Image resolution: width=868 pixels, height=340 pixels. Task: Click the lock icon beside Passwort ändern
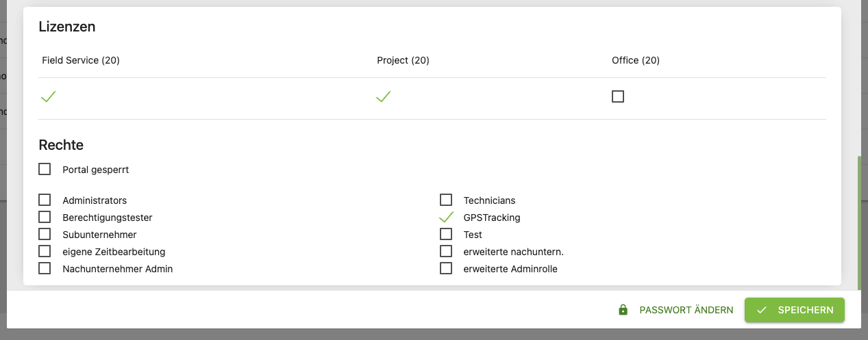[623, 310]
